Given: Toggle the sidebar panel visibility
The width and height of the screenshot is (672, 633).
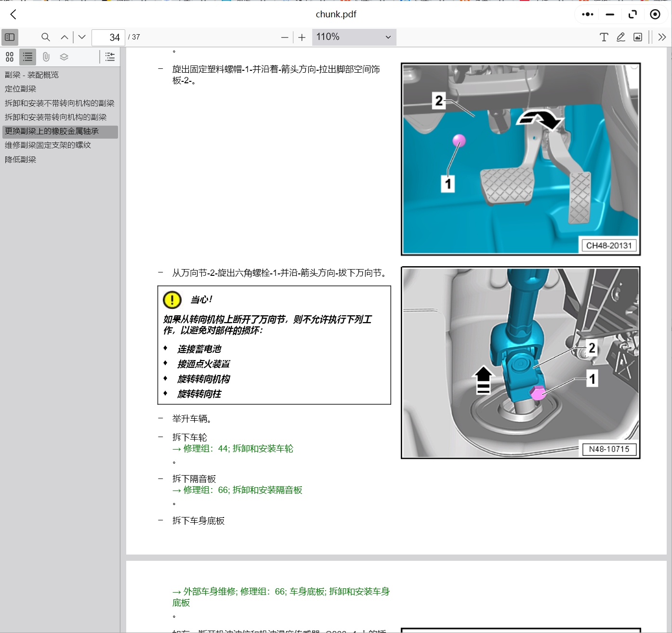Looking at the screenshot, I should tap(10, 37).
